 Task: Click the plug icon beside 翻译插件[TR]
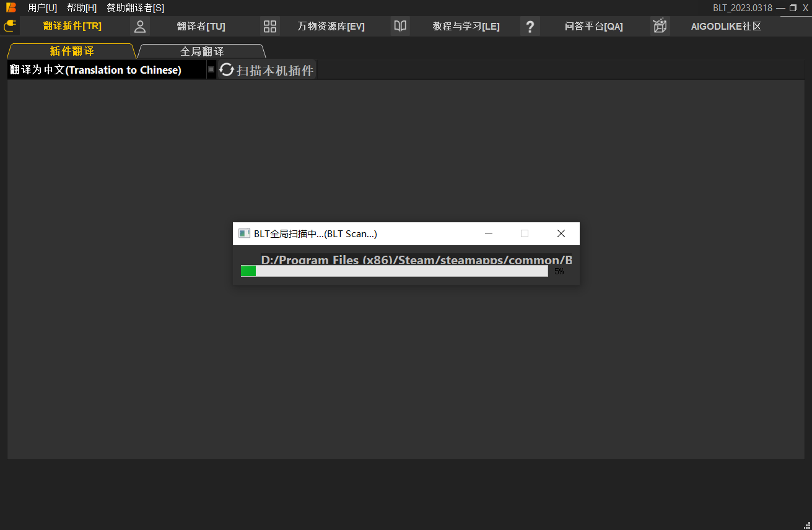pyautogui.click(x=9, y=26)
